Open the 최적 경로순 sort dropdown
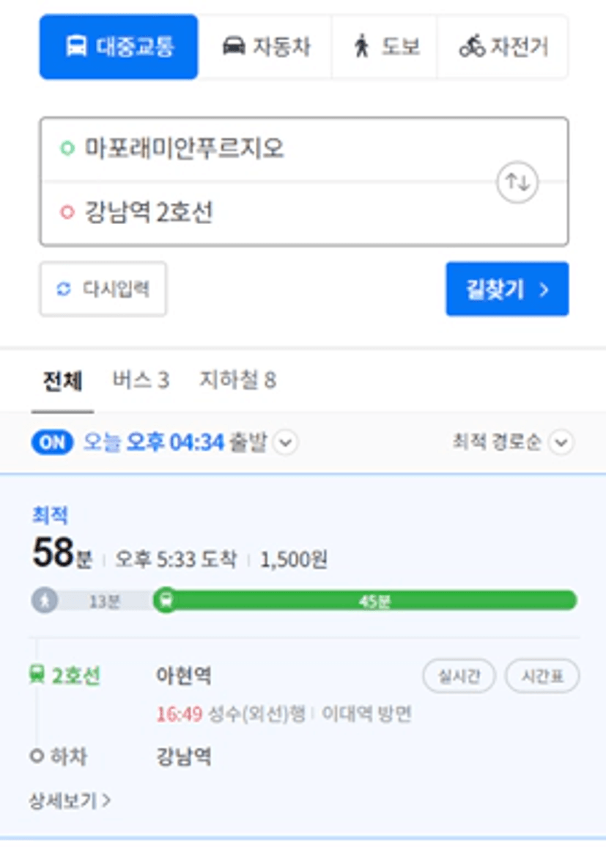The height and width of the screenshot is (868, 606). (561, 442)
